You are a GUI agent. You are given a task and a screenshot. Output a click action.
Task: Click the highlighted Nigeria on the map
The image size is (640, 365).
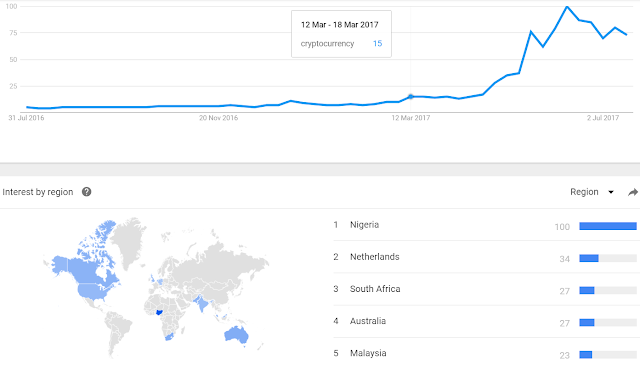[159, 312]
